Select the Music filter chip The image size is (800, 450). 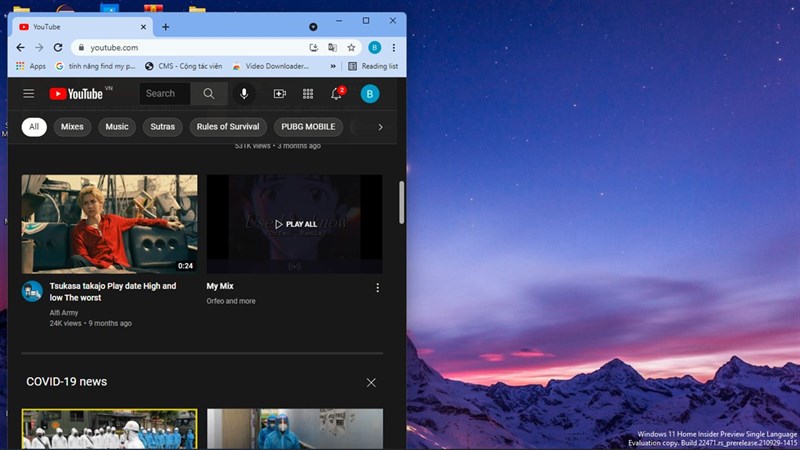click(117, 127)
